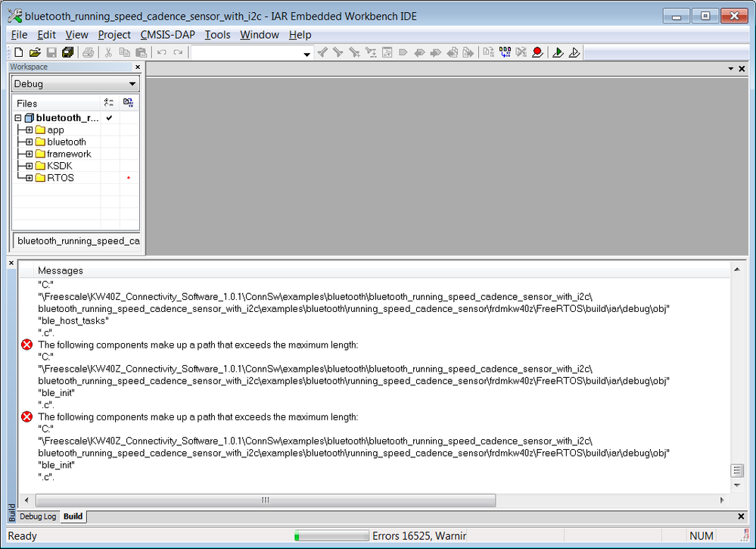Save the current file using the toolbar

pyautogui.click(x=51, y=52)
